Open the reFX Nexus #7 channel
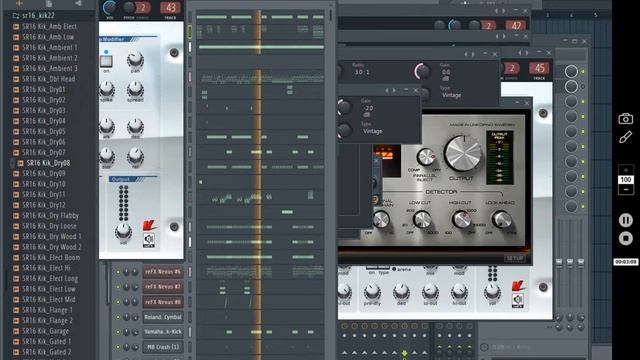The width and height of the screenshot is (640, 360). pos(162,287)
